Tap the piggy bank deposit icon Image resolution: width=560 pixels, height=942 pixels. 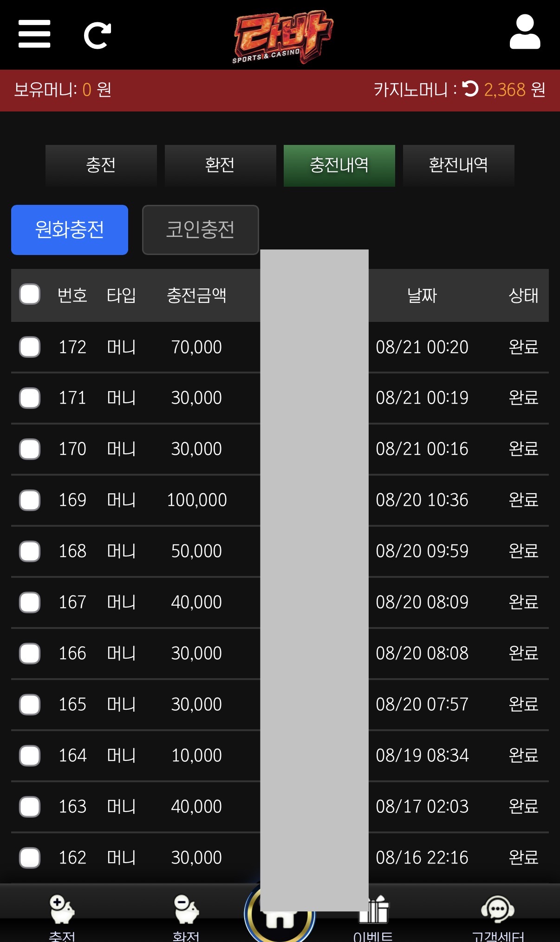(x=62, y=909)
